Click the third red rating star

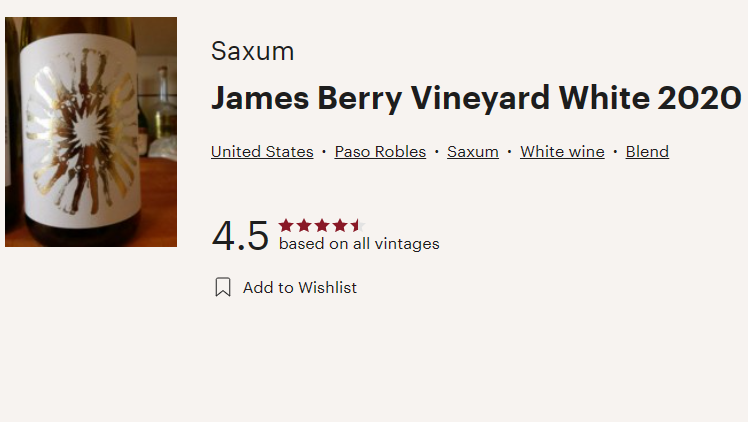[322, 225]
